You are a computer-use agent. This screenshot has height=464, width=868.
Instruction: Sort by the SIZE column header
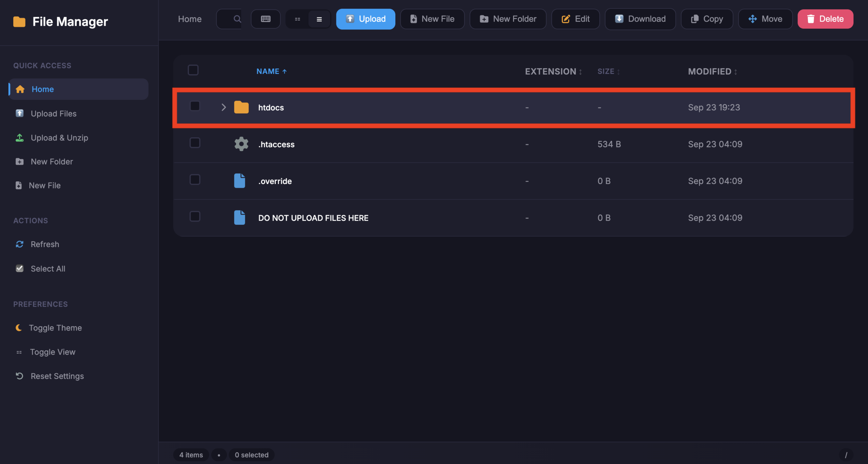pos(609,72)
